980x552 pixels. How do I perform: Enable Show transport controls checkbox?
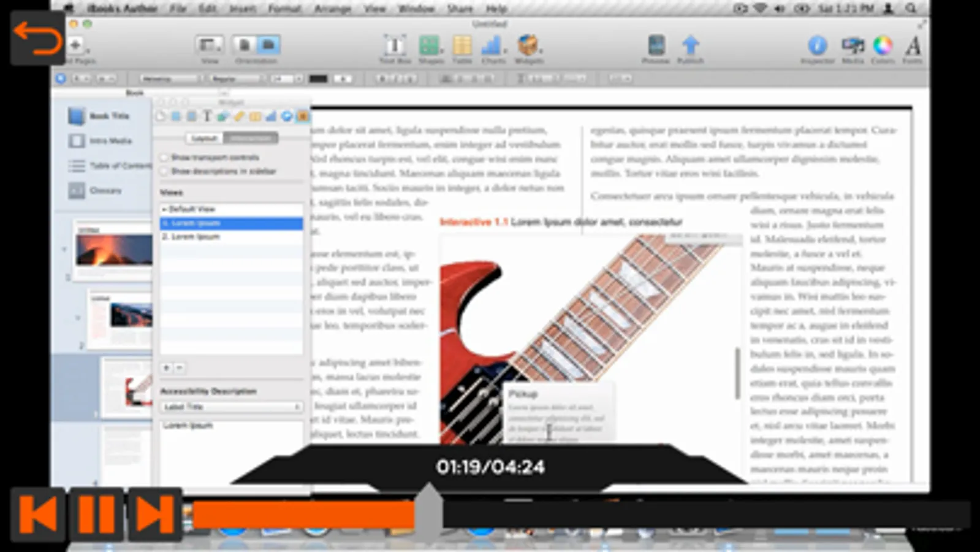tap(164, 158)
